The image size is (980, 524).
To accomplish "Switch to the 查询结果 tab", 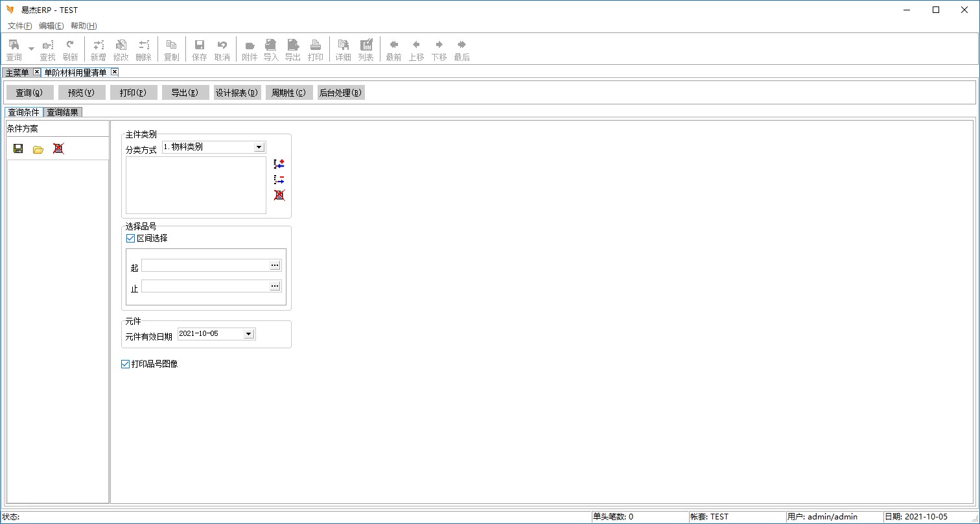I will 62,112.
